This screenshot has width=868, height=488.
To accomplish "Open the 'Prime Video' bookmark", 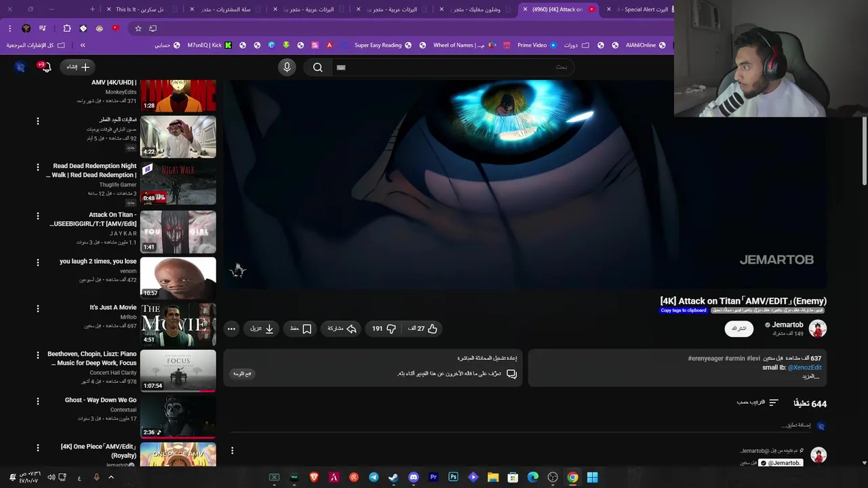I will [537, 45].
